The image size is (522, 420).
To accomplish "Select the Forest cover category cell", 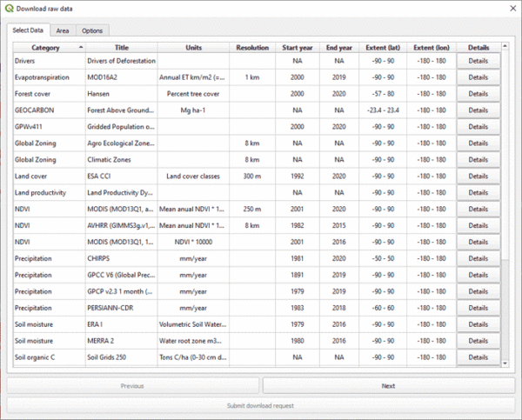I will [x=49, y=94].
